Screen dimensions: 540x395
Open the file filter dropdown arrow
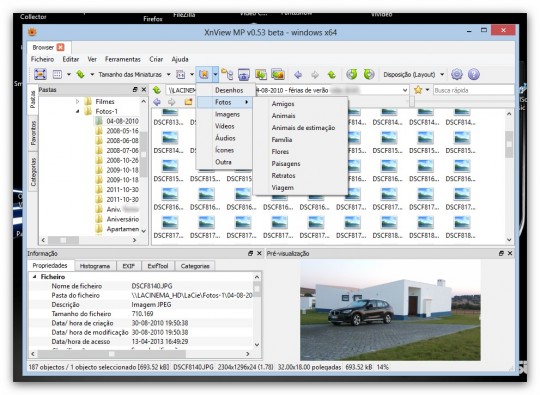click(x=192, y=74)
